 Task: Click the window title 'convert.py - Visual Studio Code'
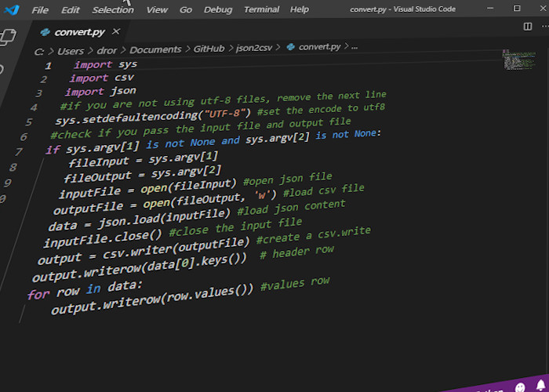(x=402, y=9)
